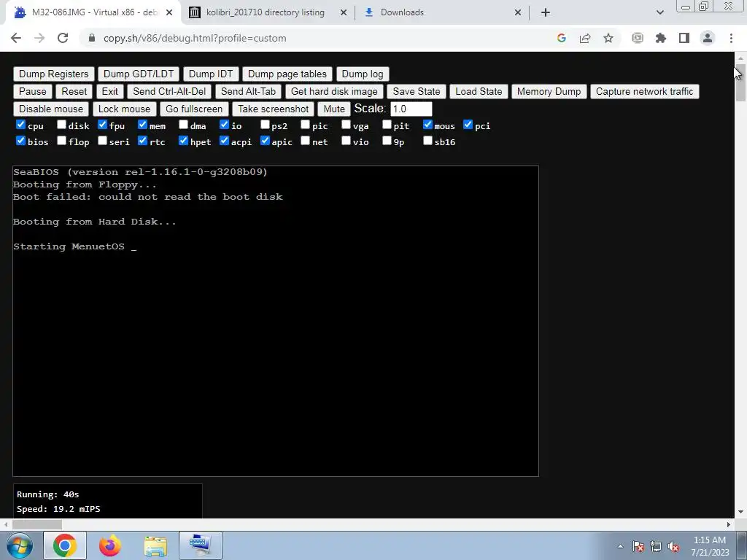Open a new tab with plus icon
Image resolution: width=747 pixels, height=560 pixels.
[546, 12]
